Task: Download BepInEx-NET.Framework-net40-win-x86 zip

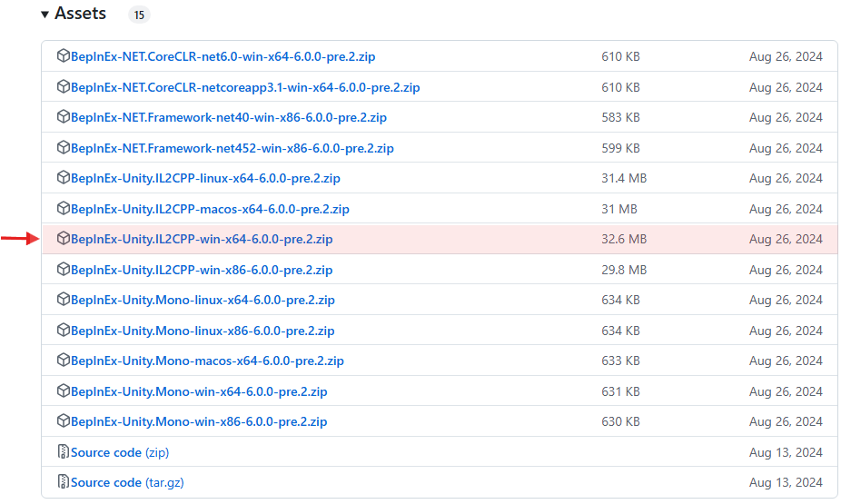Action: tap(229, 117)
